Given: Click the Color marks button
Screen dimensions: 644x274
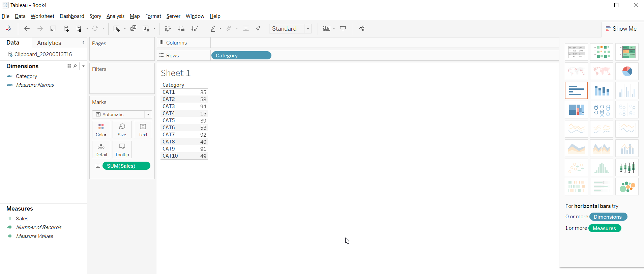Looking at the screenshot, I should [x=101, y=130].
